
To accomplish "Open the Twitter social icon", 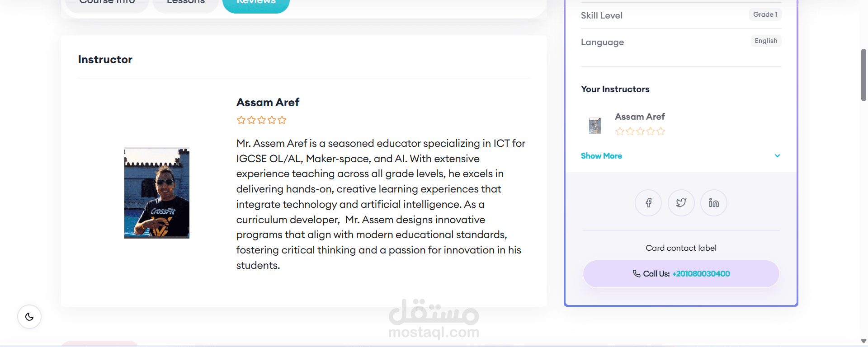I will click(x=681, y=203).
